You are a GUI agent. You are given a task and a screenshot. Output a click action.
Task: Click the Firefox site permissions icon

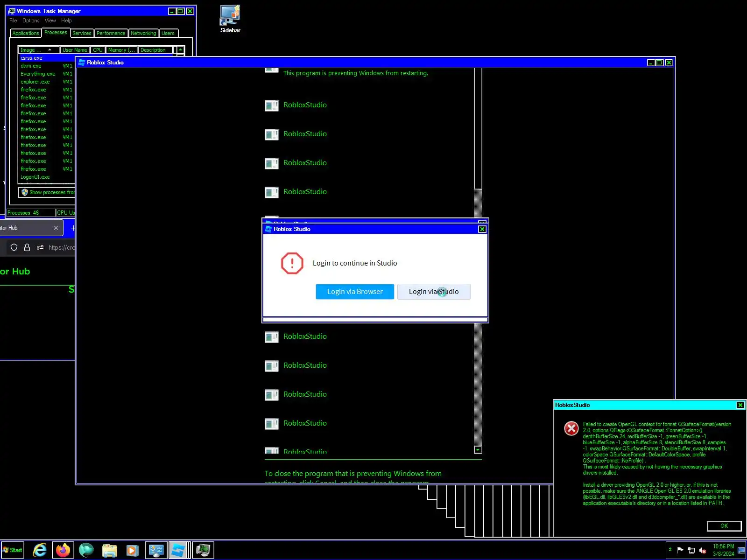pos(40,248)
